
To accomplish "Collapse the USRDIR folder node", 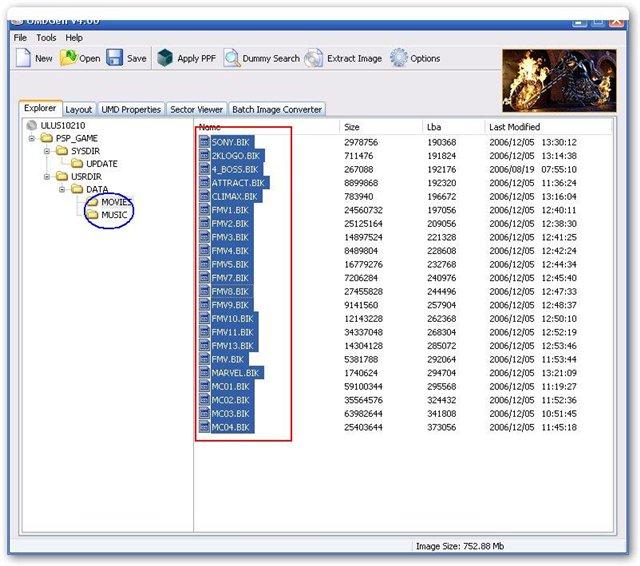I will (47, 176).
